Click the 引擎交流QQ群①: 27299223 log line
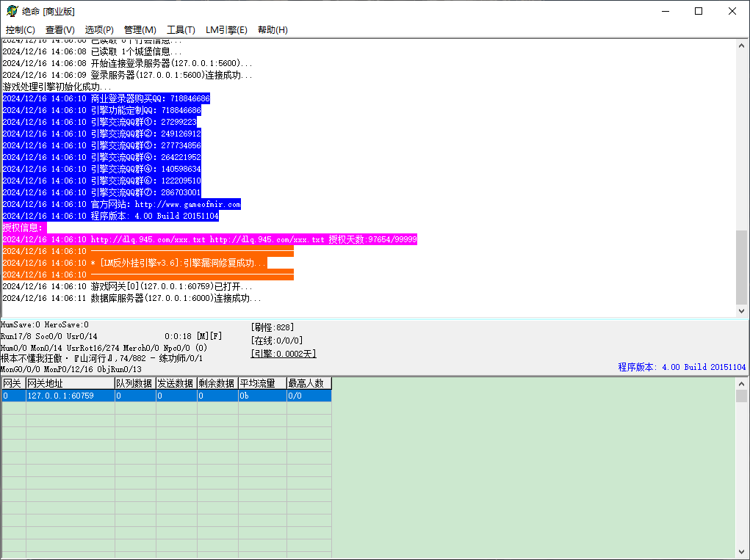 point(100,122)
